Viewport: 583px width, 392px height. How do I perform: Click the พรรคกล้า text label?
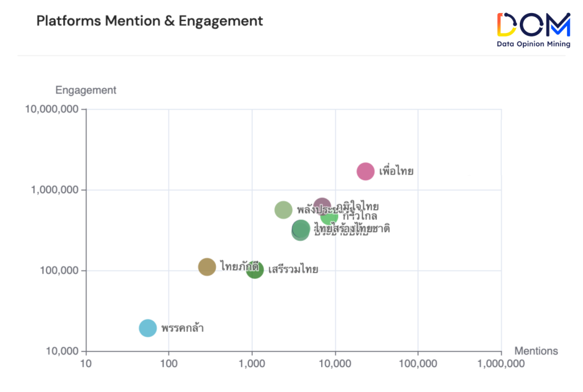(x=182, y=328)
